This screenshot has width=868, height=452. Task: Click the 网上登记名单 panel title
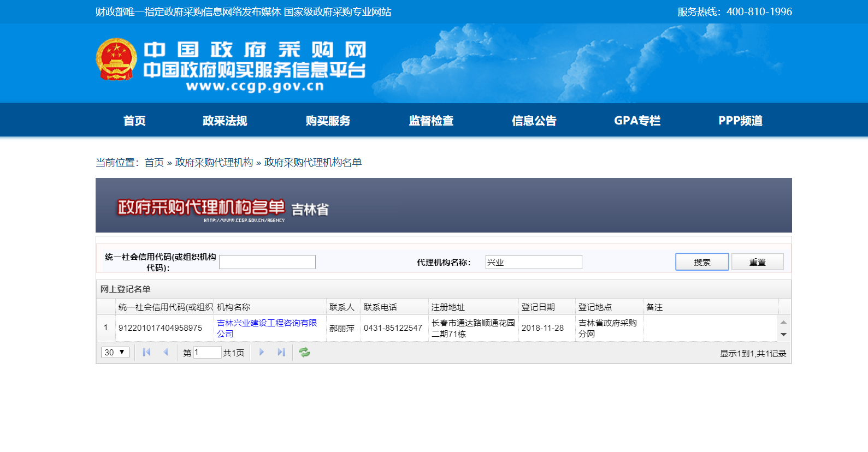tap(126, 289)
